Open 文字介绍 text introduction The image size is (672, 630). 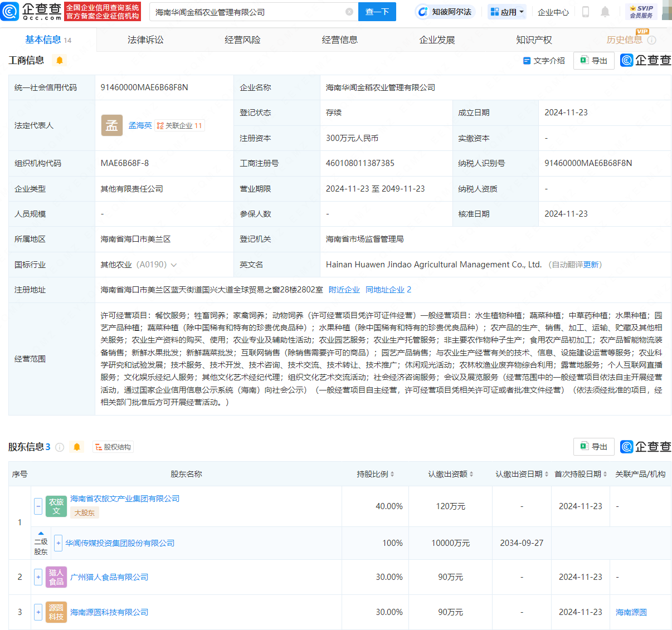coord(544,61)
